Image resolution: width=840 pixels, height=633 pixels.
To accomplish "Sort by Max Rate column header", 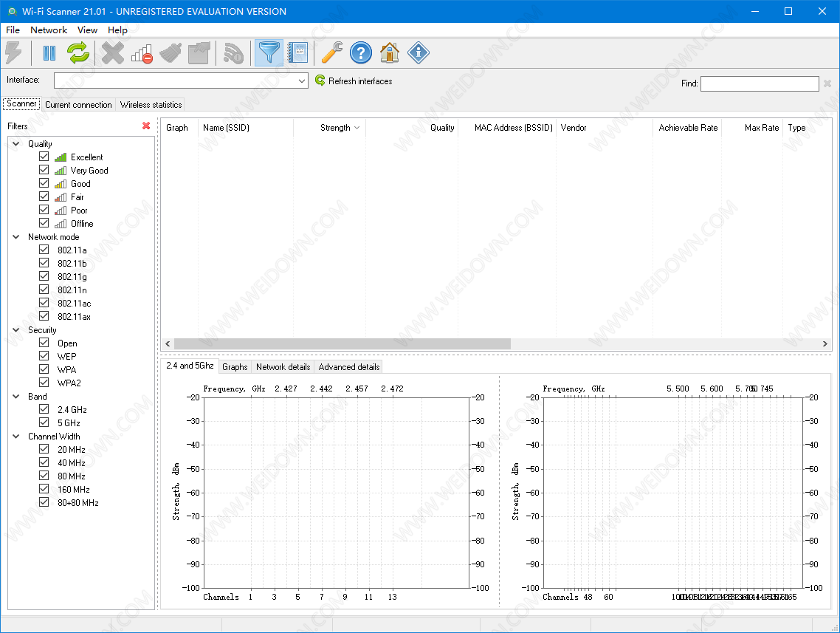I will (x=752, y=128).
